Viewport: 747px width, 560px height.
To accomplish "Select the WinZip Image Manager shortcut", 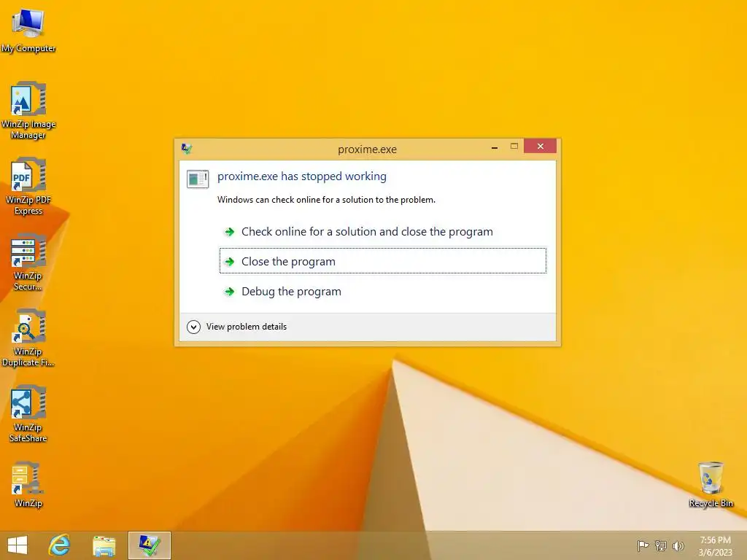I will (28, 111).
